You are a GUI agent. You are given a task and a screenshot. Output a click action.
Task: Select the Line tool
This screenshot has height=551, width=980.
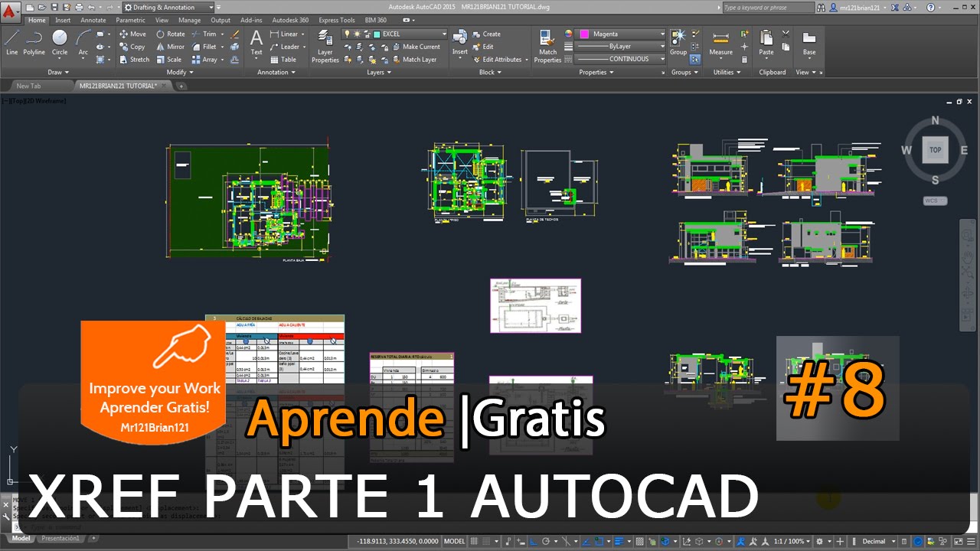[x=11, y=42]
